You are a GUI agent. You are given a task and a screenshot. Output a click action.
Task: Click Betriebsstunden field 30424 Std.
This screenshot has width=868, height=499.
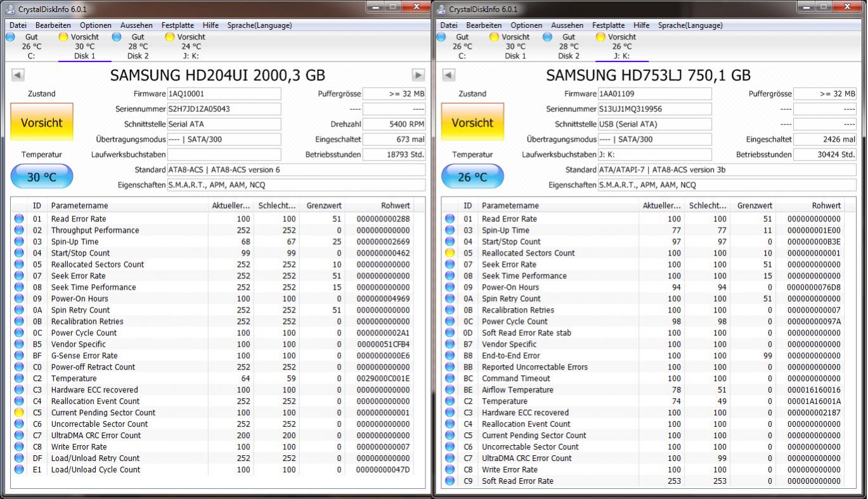tap(825, 155)
